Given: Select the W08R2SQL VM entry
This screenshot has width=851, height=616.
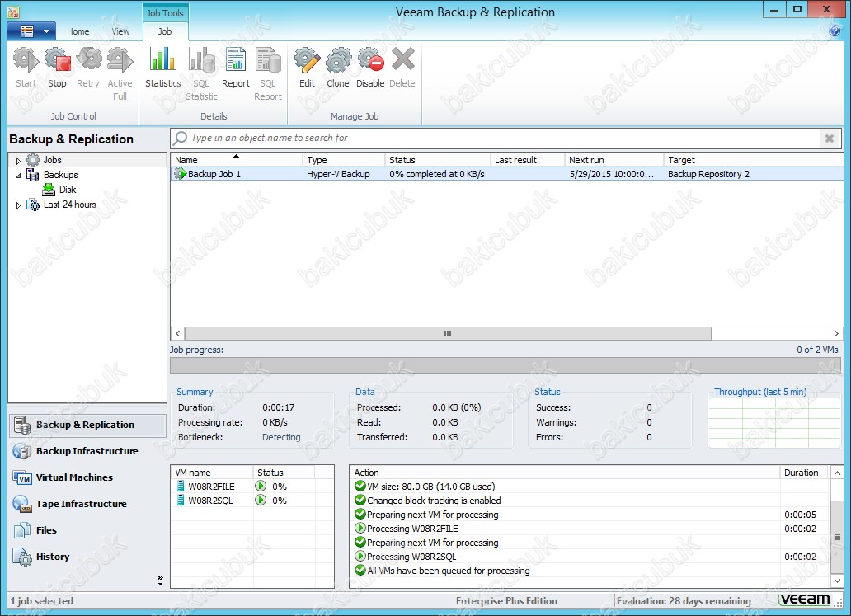Looking at the screenshot, I should 210,501.
